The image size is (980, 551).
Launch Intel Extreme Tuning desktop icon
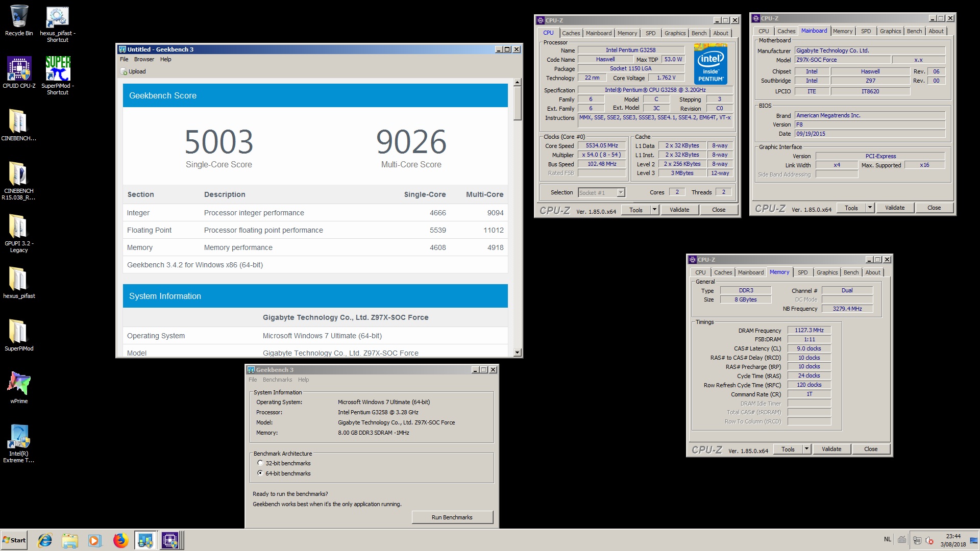[x=19, y=443]
